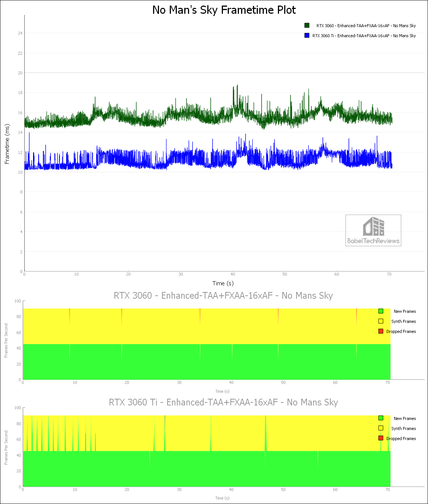Click the 18 tick on the frametime axis
428x504 pixels.
[20, 93]
